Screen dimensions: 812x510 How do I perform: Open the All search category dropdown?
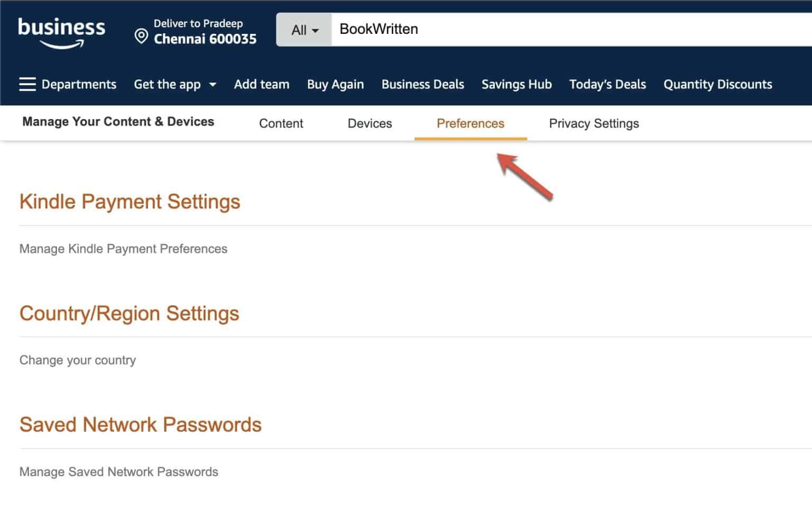[x=303, y=30]
